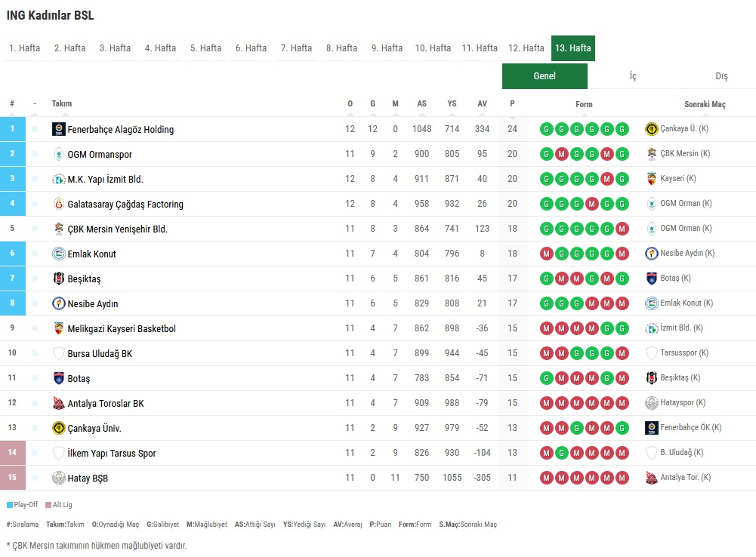Click the Melikgazi Kayseri Basketbol logo
The image size is (756, 557).
click(58, 328)
